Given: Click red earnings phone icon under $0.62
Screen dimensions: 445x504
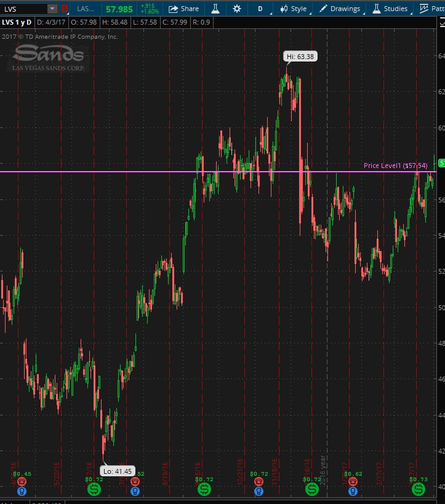Looking at the screenshot, I should 353,481.
